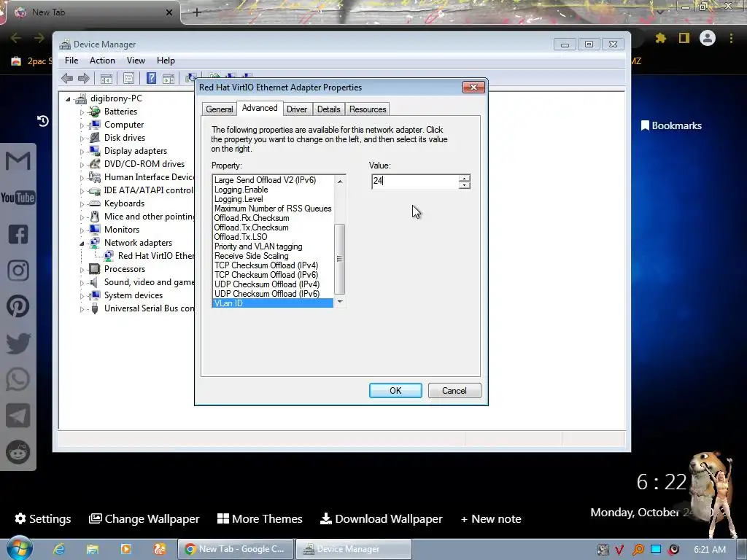747x560 pixels.
Task: Open the Instagram shortcut in the sidebar
Action: [x=18, y=271]
